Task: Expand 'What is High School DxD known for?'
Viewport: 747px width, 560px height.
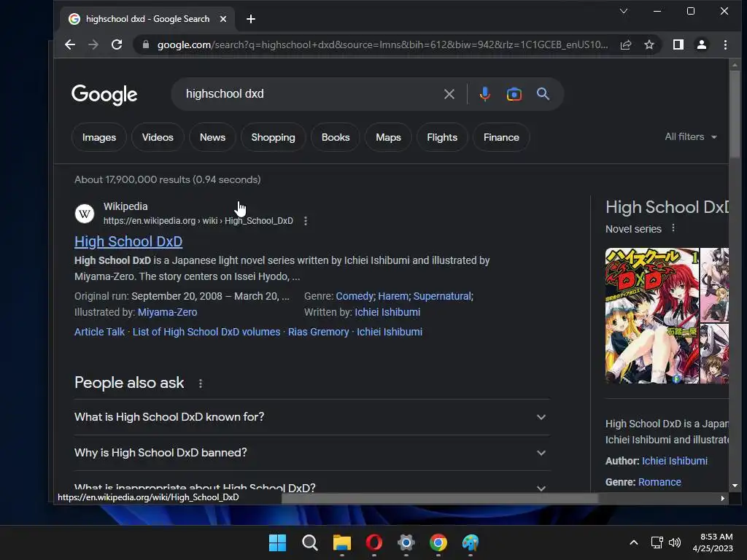Action: click(x=312, y=417)
